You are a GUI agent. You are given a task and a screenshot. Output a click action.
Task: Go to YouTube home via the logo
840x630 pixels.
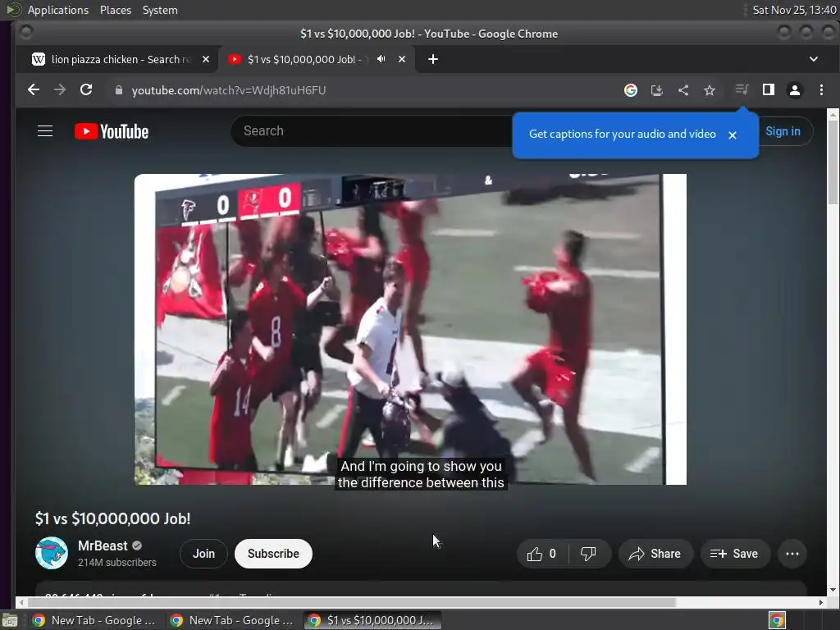112,131
